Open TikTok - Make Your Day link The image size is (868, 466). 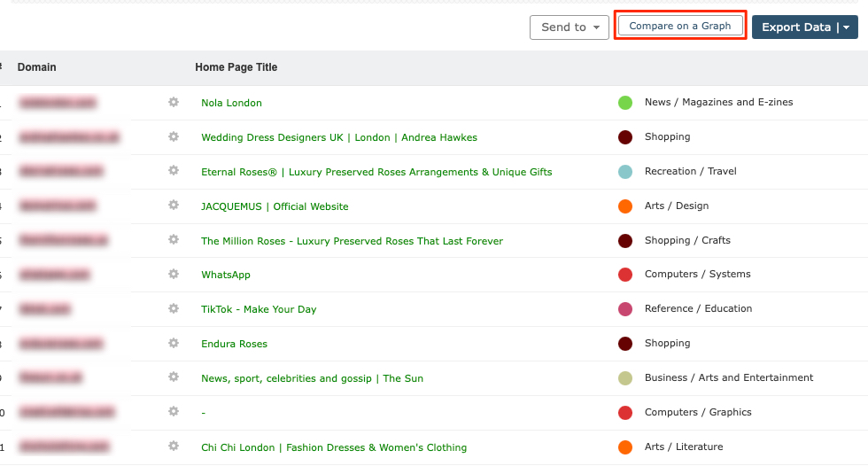pyautogui.click(x=259, y=309)
